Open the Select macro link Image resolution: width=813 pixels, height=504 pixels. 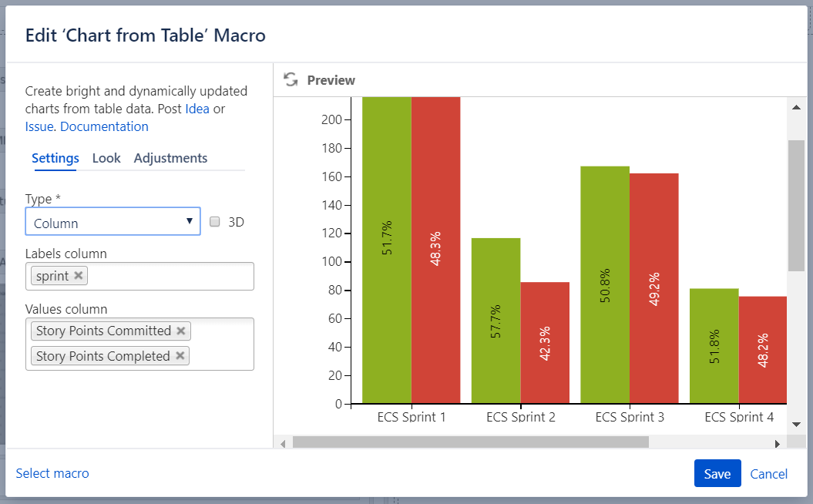52,473
